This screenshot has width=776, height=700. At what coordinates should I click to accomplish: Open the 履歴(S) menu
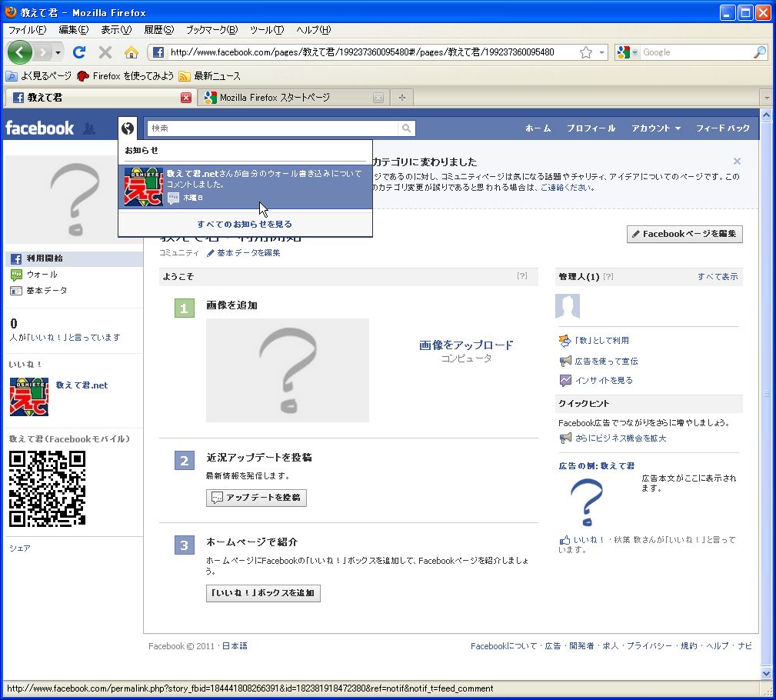point(159,30)
